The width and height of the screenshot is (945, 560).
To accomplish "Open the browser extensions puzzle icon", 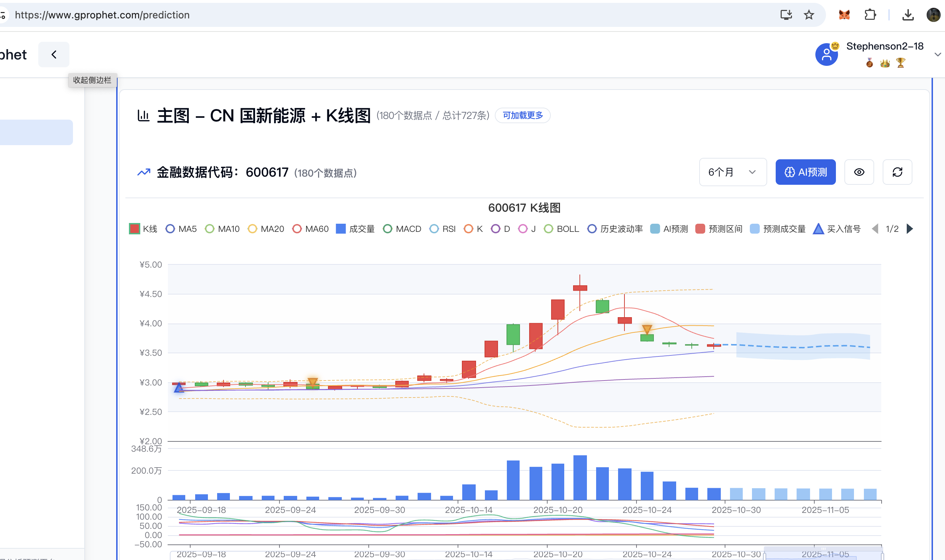I will click(870, 15).
